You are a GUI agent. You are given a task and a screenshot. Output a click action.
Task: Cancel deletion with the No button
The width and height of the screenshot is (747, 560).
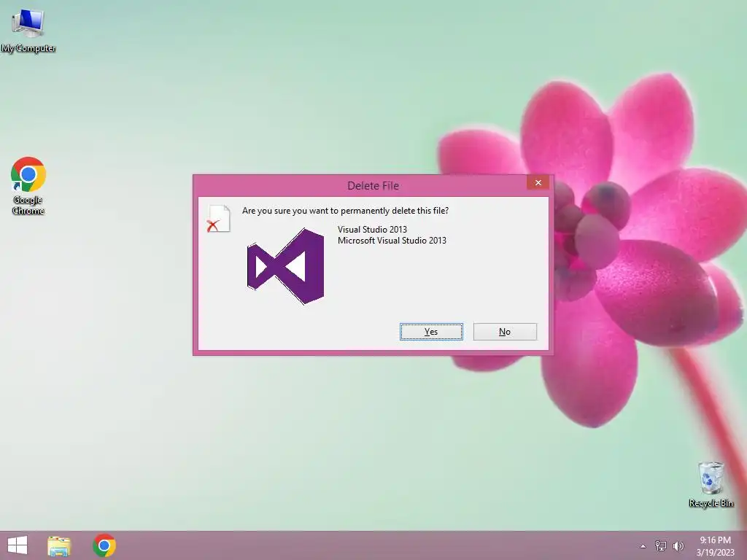[505, 332]
